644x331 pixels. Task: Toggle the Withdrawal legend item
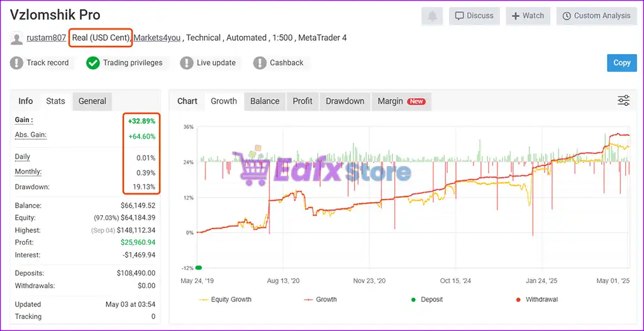(x=536, y=300)
